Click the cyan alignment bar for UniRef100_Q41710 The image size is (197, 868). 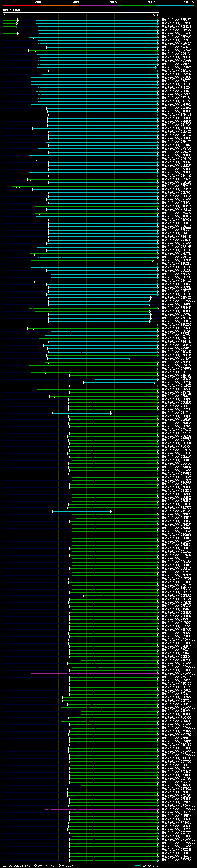coord(82,413)
